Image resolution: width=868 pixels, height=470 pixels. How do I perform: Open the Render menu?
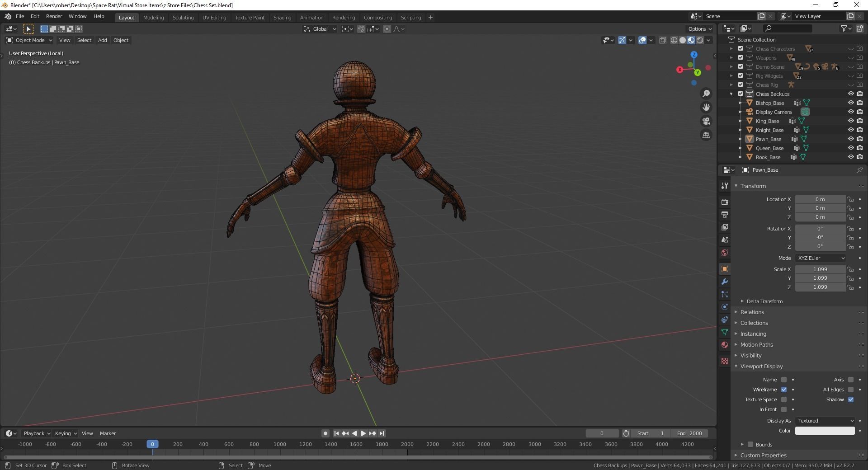coord(54,16)
